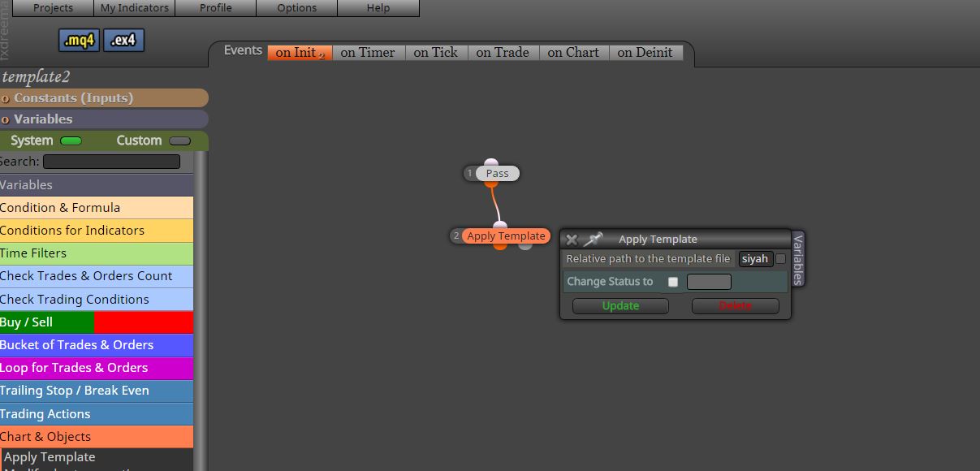Open the Help menu
980x471 pixels.
pyautogui.click(x=378, y=8)
